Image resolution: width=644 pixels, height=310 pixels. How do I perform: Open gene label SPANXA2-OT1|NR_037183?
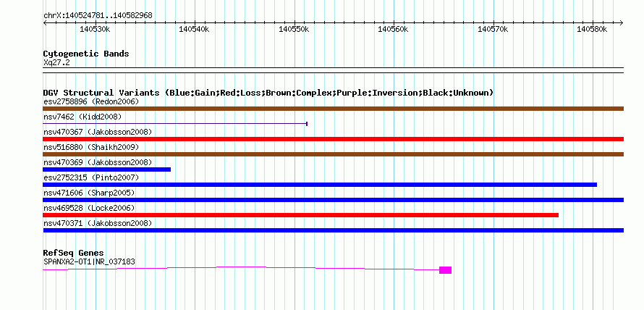point(89,261)
